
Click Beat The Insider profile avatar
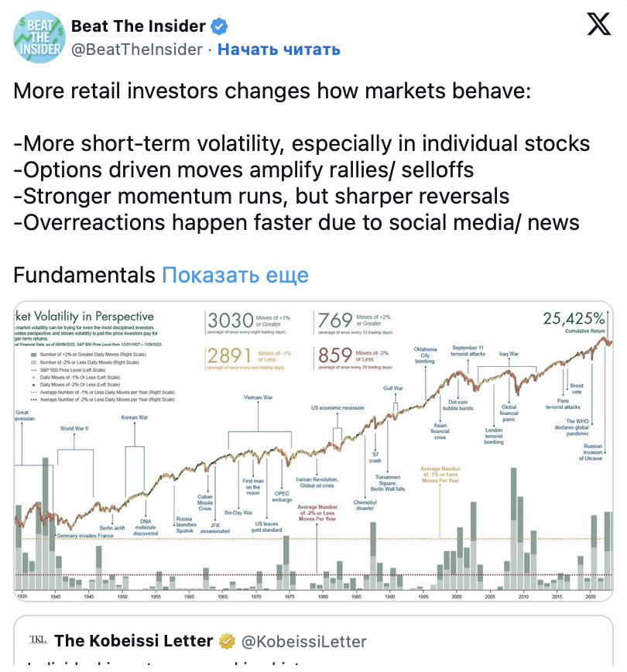tap(39, 37)
